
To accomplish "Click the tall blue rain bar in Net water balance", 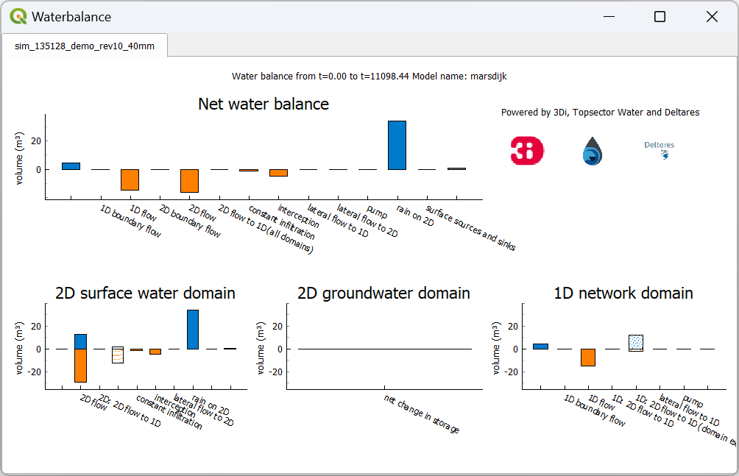I will point(397,145).
